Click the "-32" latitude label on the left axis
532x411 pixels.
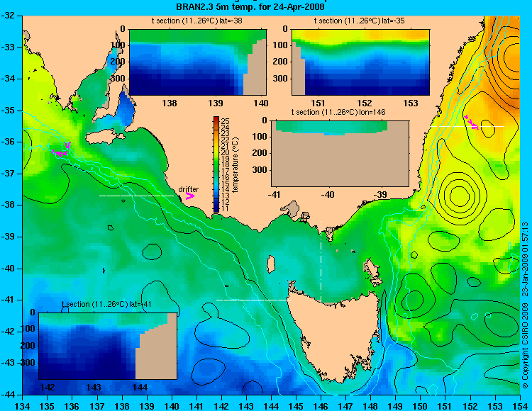point(8,16)
